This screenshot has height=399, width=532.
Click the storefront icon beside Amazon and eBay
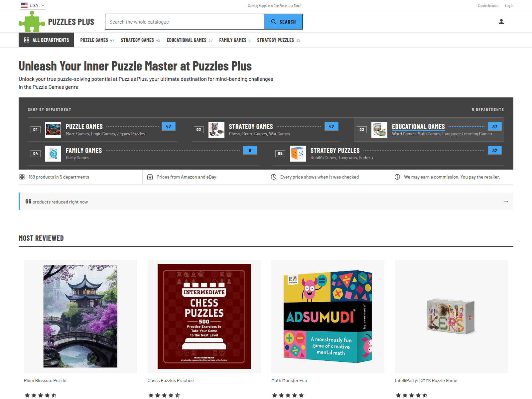(150, 177)
